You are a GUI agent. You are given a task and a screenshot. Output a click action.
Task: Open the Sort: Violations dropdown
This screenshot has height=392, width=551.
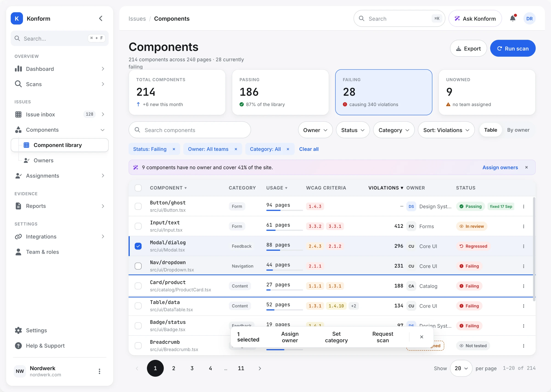(446, 130)
